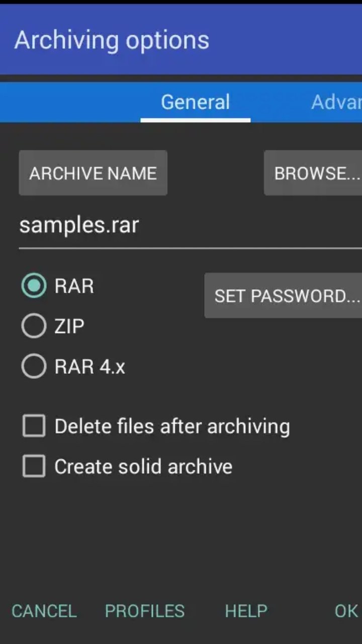Click the Archiving options title
The image size is (362, 644).
click(x=112, y=40)
